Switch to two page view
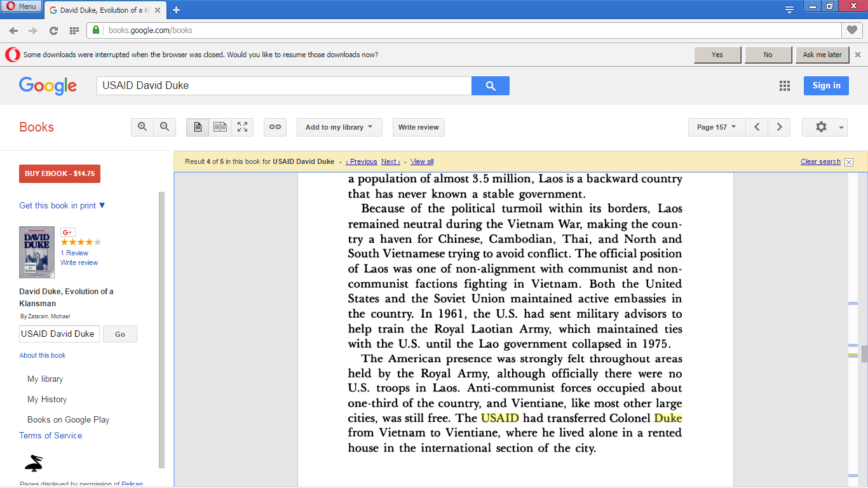Image resolution: width=868 pixels, height=488 pixels. (x=220, y=127)
